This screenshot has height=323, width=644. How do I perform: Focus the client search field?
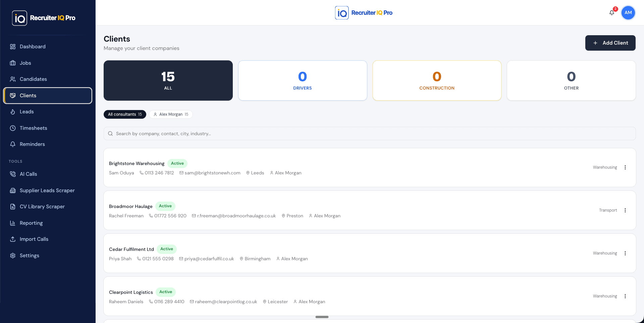coord(370,133)
